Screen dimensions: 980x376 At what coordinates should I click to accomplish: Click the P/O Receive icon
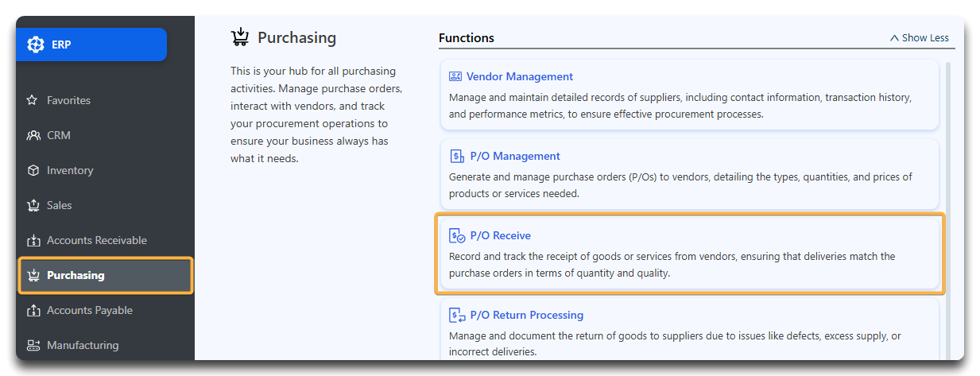457,235
